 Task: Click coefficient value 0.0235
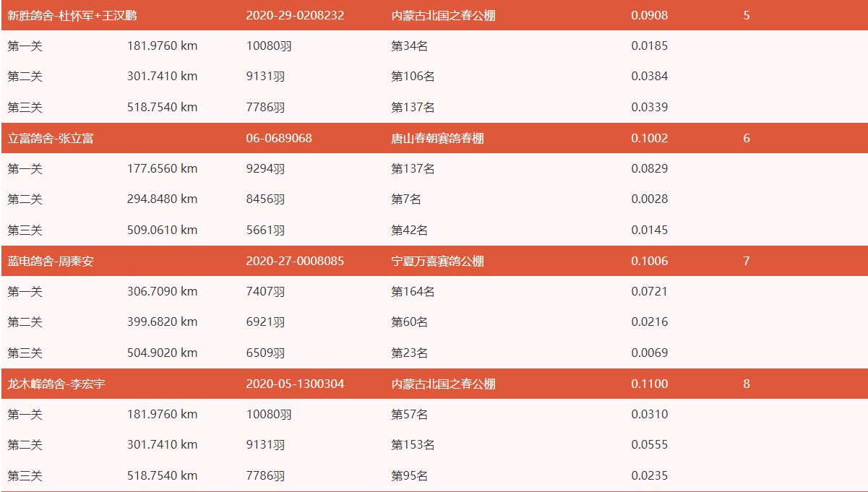point(650,476)
